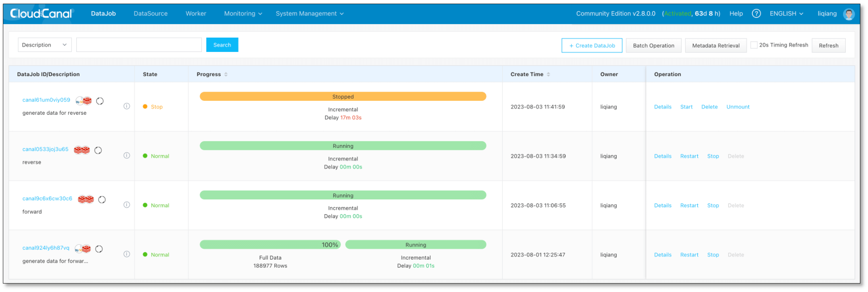Sort by the Create Time column arrows
The height and width of the screenshot is (292, 868).
(548, 74)
